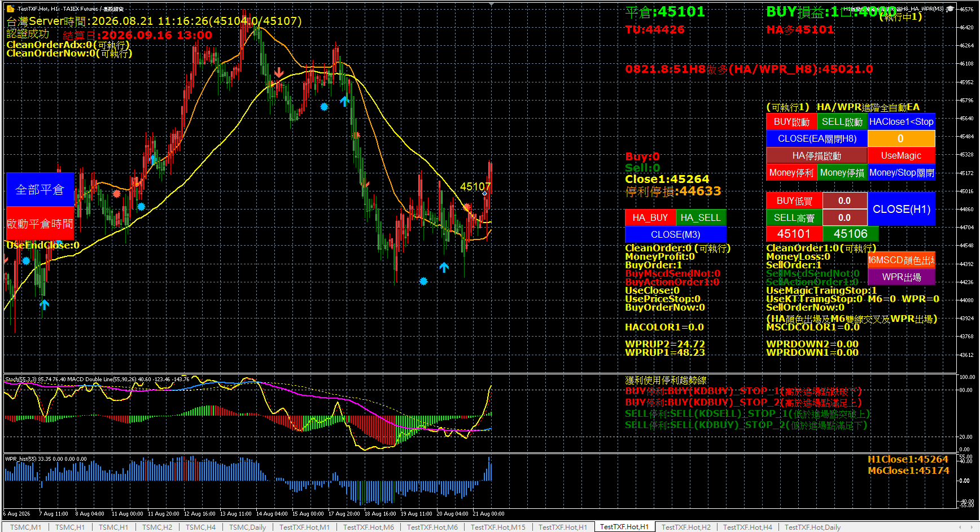980x532 pixels.
Task: Click the Expert Advisor icon beside the chart title
Action: tap(10, 8)
